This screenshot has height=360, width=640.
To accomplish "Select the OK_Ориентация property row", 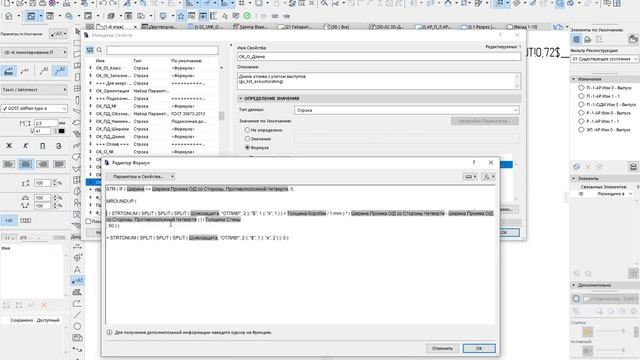I will 153,91.
